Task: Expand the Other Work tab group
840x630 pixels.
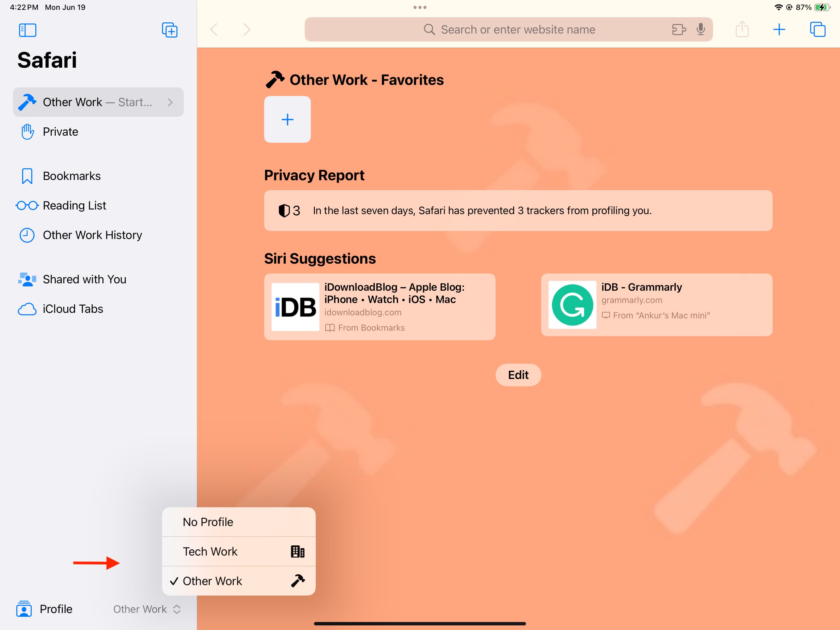Action: (x=171, y=101)
